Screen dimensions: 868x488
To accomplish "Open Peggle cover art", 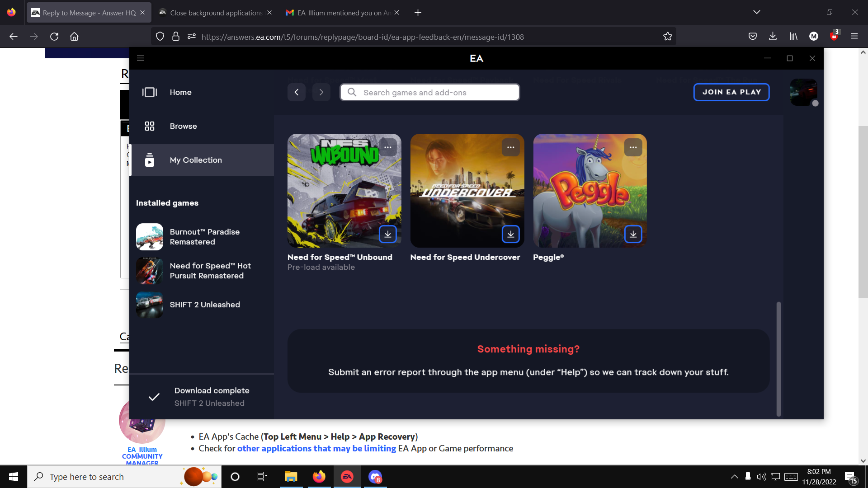I will (590, 190).
